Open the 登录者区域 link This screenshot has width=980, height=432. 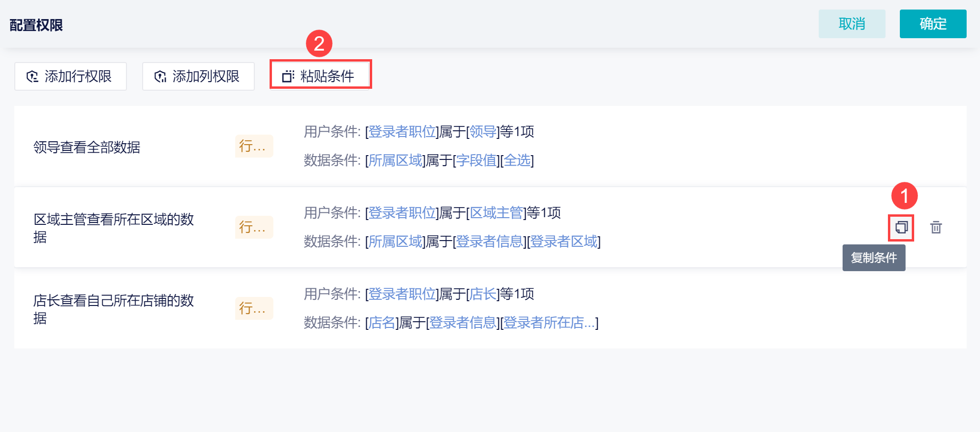(x=563, y=242)
